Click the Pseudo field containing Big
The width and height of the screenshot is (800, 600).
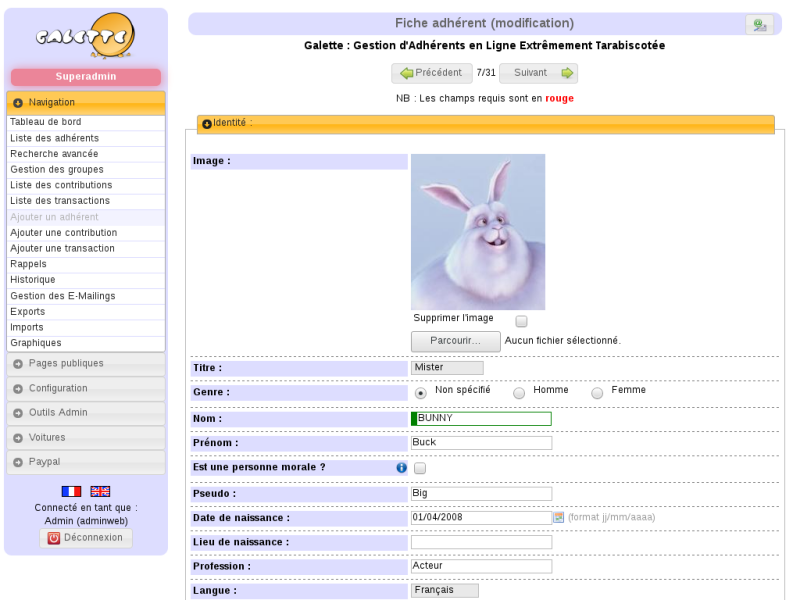[481, 494]
